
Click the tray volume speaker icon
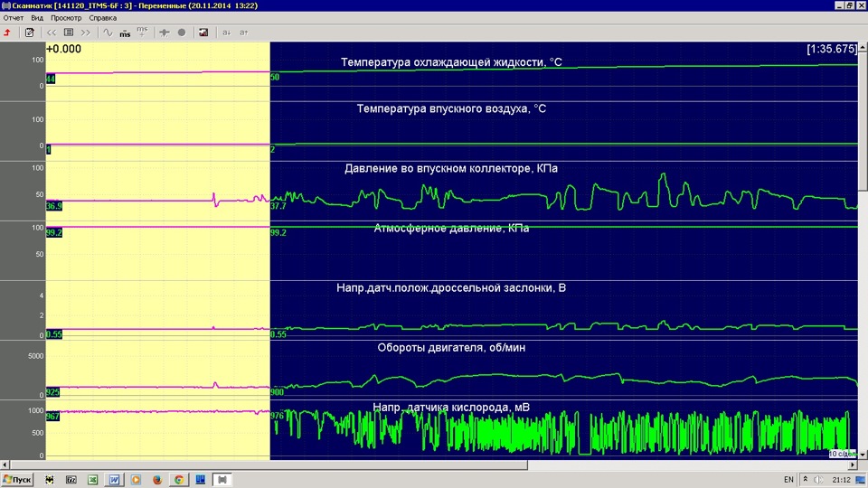[818, 480]
